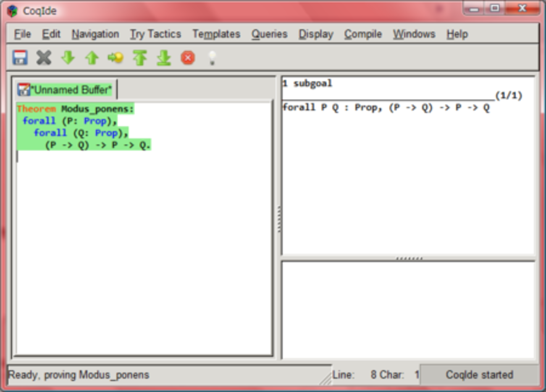546x392 pixels.
Task: Click the 'CoqIde started' status label
Action: tap(480, 374)
